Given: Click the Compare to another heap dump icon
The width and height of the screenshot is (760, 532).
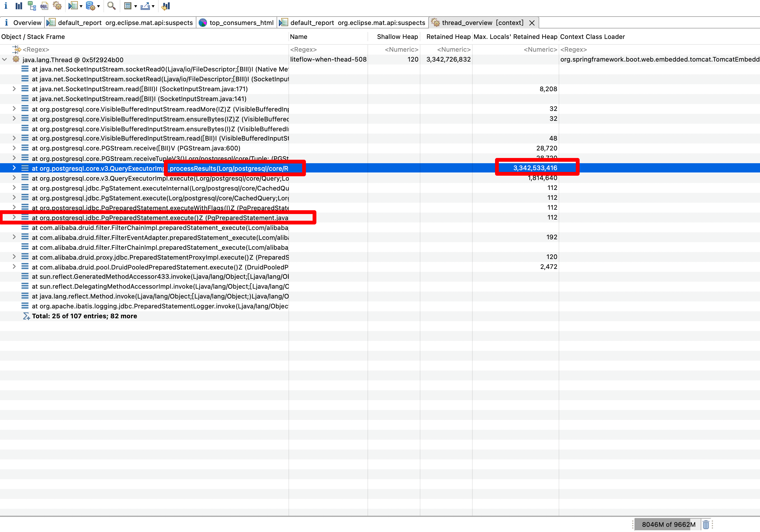Looking at the screenshot, I should click(166, 6).
